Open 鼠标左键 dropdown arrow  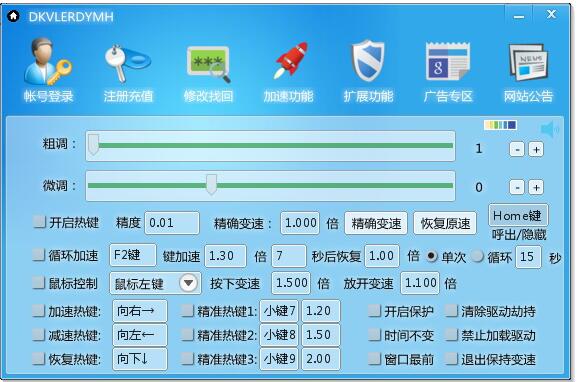pyautogui.click(x=189, y=283)
